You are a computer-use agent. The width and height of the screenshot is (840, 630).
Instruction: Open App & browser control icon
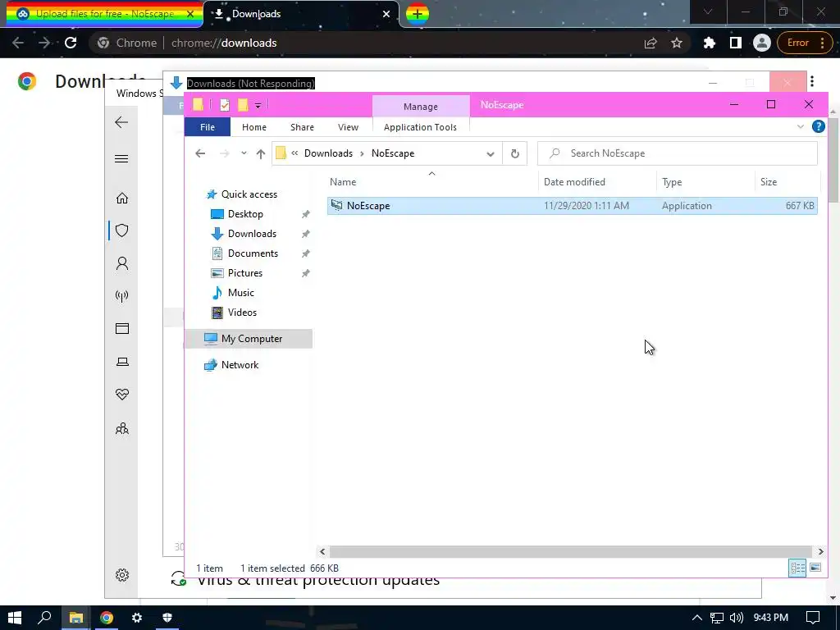tap(122, 328)
